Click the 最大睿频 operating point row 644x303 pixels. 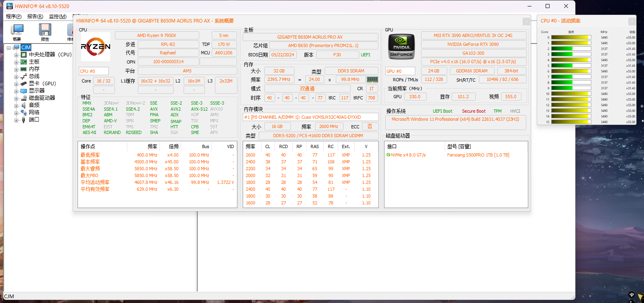tap(157, 169)
